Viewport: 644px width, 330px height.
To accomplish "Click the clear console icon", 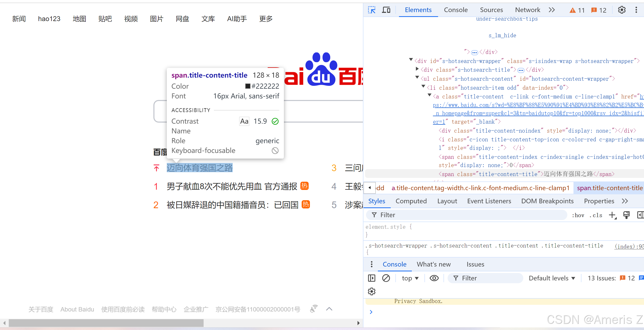I will point(386,278).
